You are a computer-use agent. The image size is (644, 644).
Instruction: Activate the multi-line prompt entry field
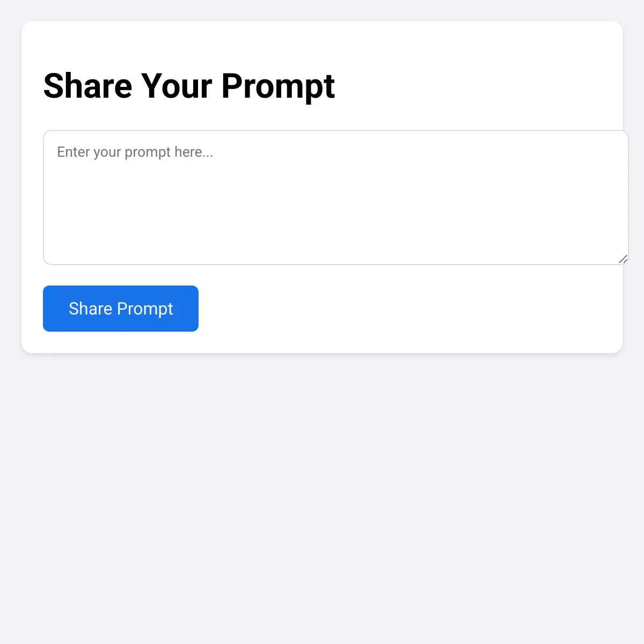[335, 197]
